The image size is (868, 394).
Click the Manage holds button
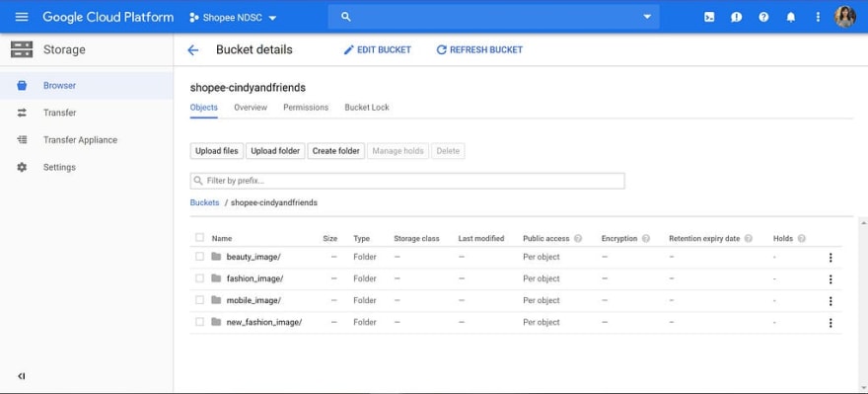coord(398,151)
